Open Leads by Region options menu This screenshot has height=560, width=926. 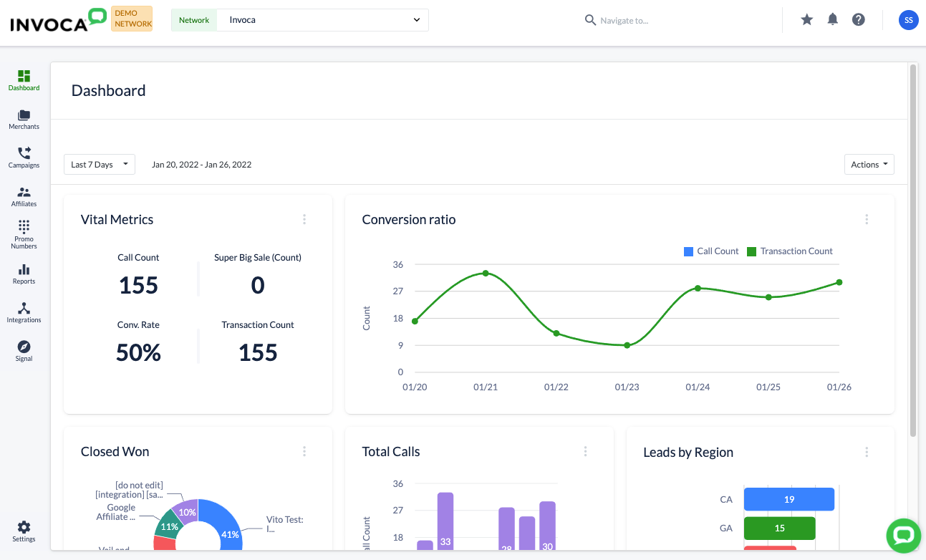[867, 452]
